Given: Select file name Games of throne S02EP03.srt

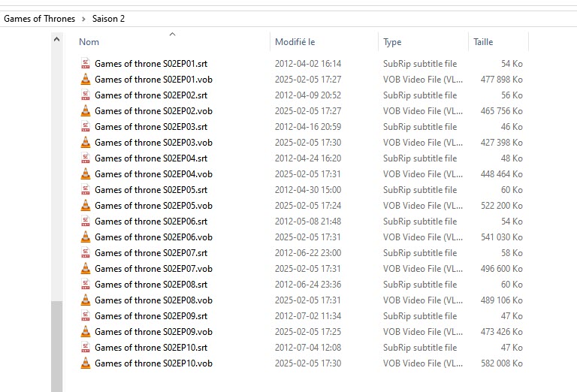Looking at the screenshot, I should pos(151,127).
